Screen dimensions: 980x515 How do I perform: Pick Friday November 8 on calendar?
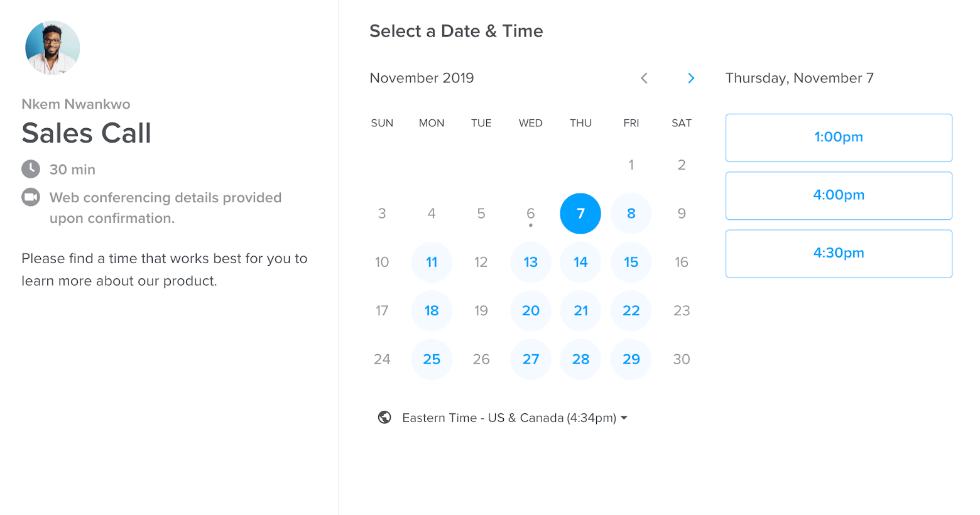point(631,214)
